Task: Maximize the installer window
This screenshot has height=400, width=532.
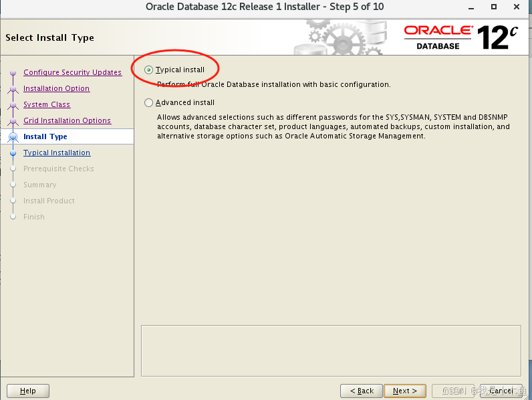Action: click(x=494, y=7)
